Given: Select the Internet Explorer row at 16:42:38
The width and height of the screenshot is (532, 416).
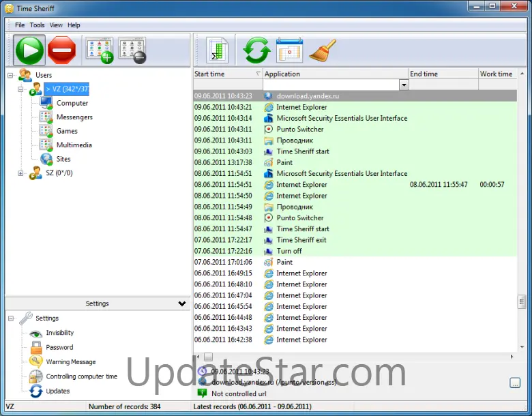Looking at the screenshot, I should tap(355, 340).
